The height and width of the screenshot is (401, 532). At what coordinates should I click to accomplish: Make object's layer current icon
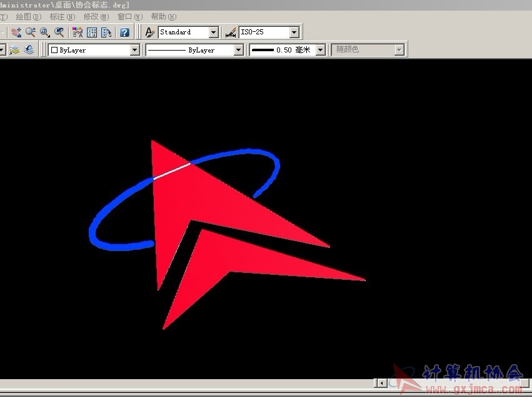coord(14,50)
